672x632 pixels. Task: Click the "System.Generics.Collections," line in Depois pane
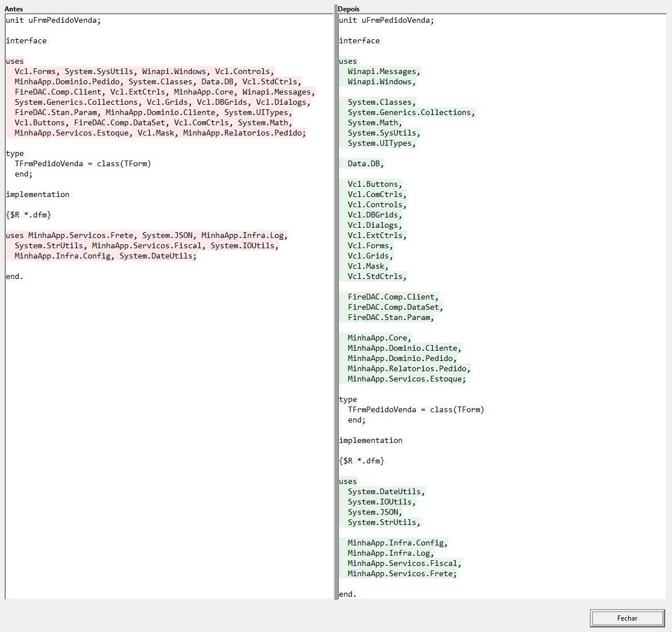pyautogui.click(x=411, y=113)
